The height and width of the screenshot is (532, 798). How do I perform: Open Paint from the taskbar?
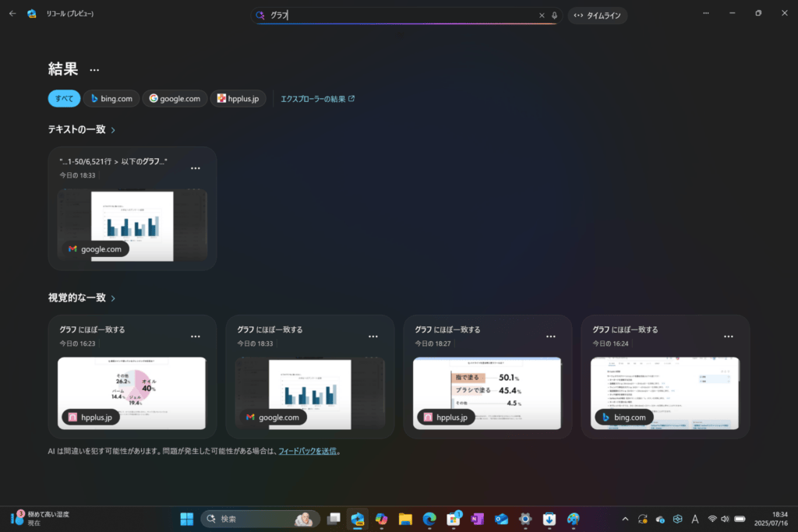tap(574, 519)
